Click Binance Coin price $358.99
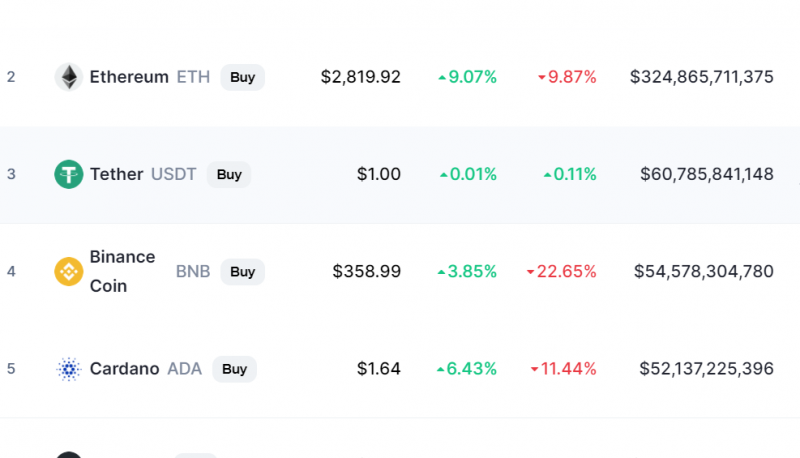This screenshot has height=458, width=800. pos(366,271)
